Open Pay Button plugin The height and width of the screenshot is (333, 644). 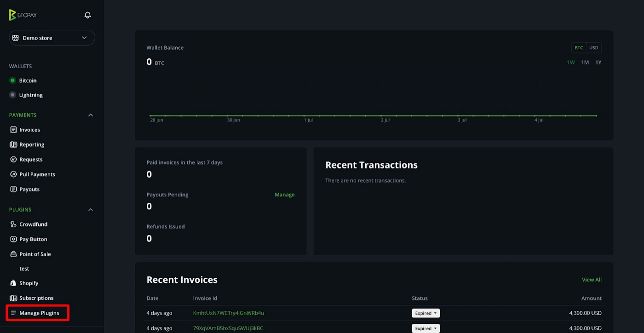(x=33, y=239)
